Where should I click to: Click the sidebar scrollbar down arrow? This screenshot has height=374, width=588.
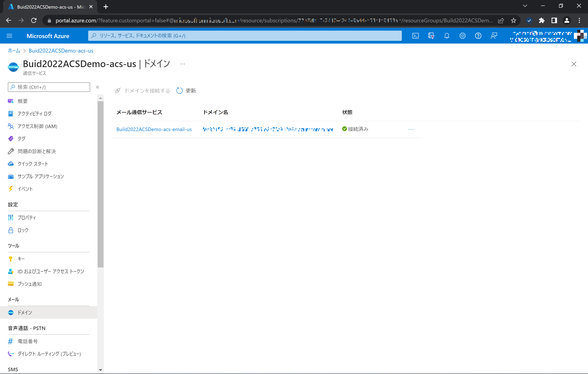point(100,370)
